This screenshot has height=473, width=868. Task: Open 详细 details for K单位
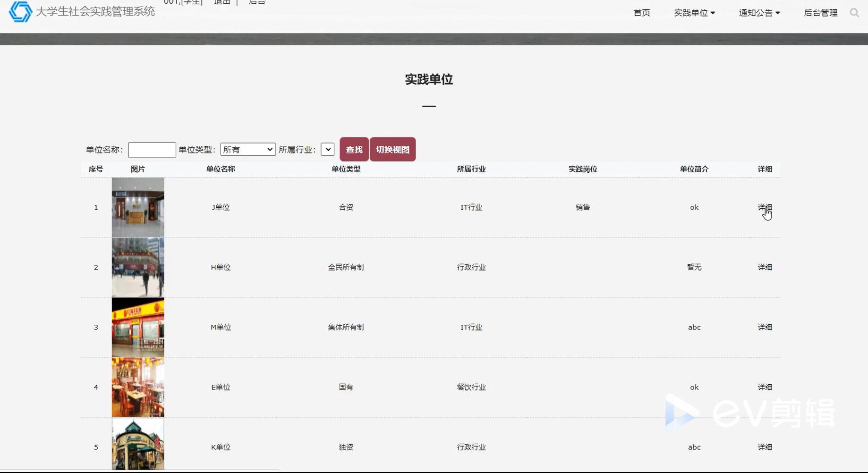(x=764, y=447)
